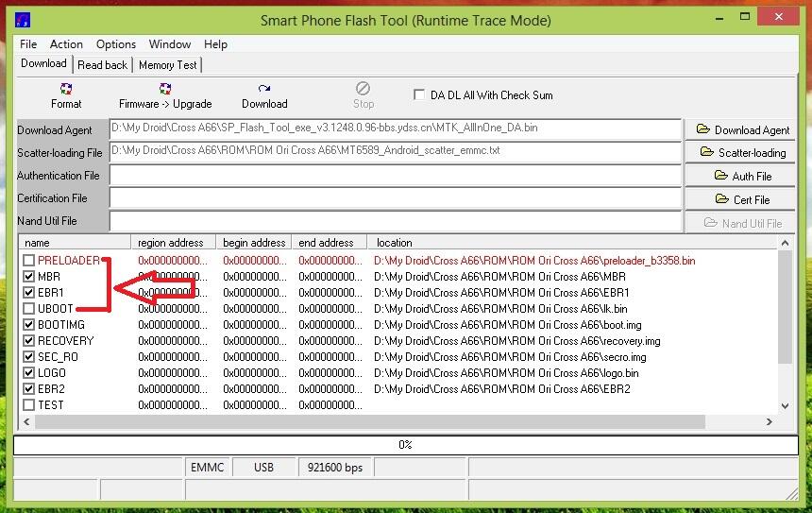Uncheck the BOOTIMG partition checkbox

tap(29, 324)
